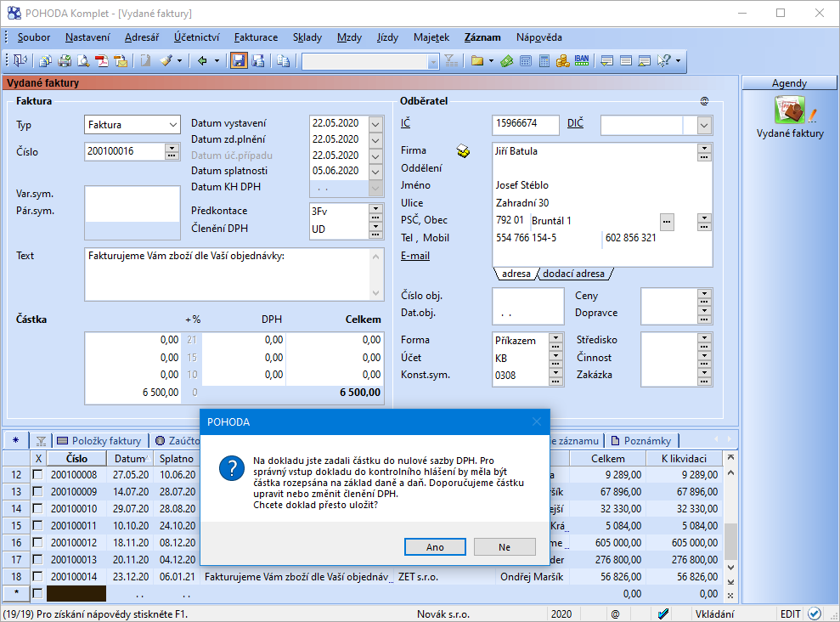Viewport: 840px width, 622px height.
Task: Open the calculator icon in the toolbar
Action: point(526,61)
